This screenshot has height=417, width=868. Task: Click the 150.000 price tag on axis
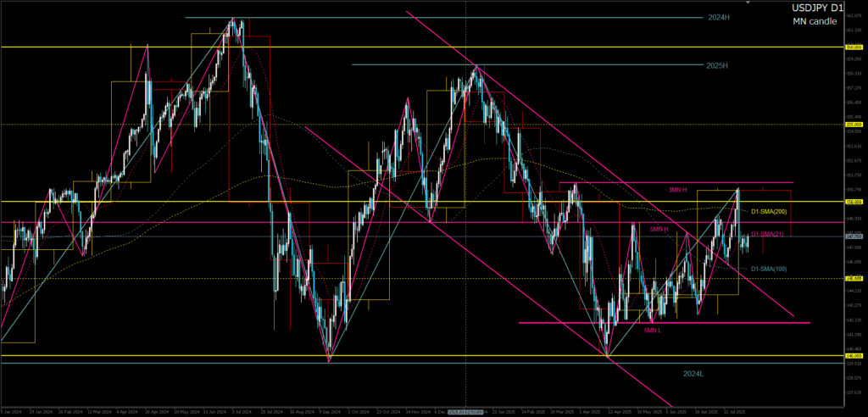point(854,202)
